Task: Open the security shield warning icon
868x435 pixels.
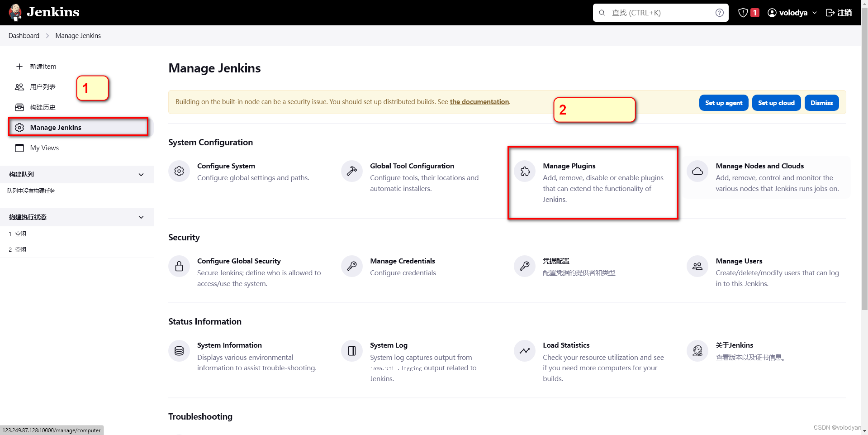Action: [x=743, y=13]
